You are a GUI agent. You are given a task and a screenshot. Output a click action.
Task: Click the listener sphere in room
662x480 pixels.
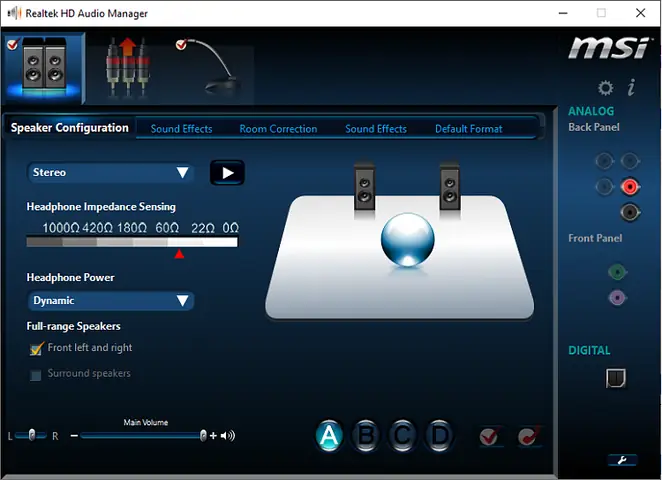(407, 239)
